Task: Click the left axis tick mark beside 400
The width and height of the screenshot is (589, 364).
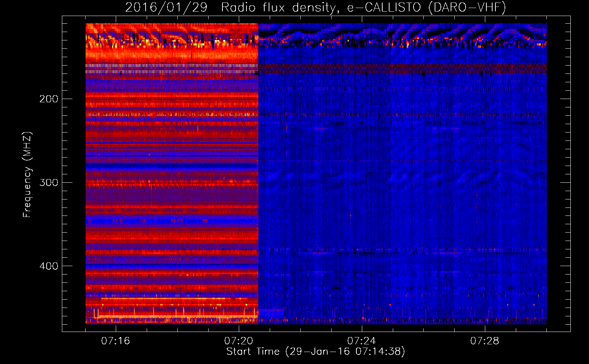Action: click(x=66, y=266)
